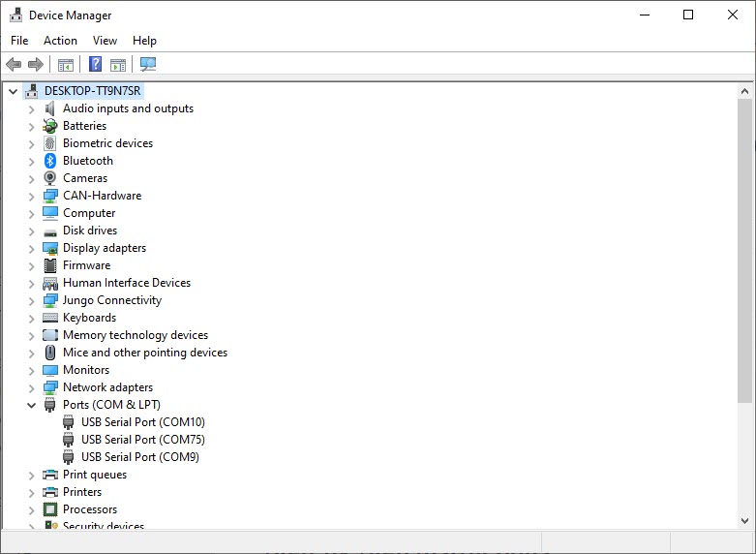Expand the Jungo Connectivity category
756x554 pixels.
point(31,301)
